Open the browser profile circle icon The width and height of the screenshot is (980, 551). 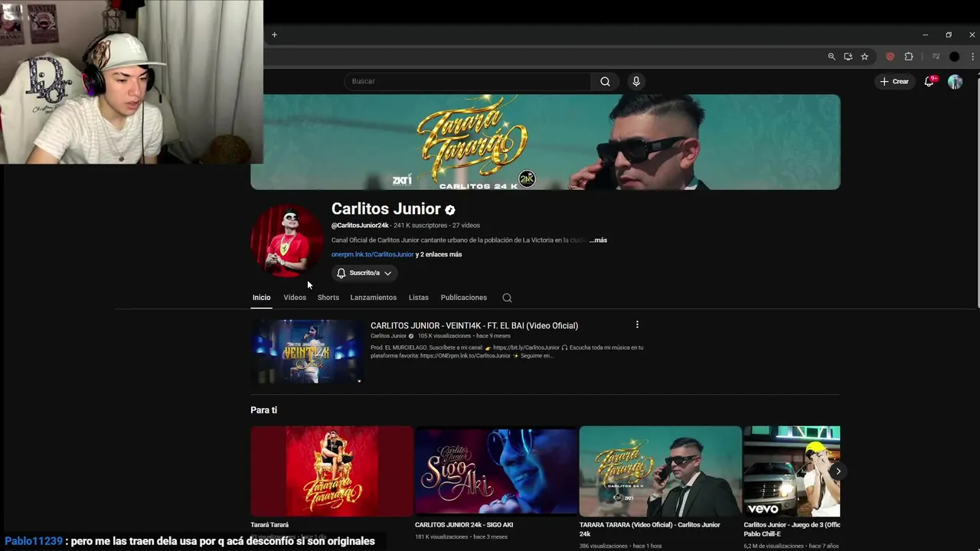tap(954, 57)
